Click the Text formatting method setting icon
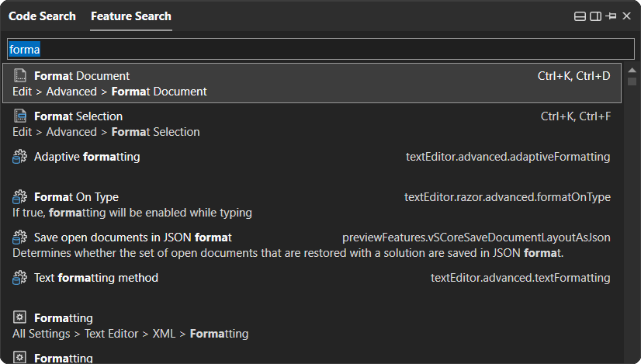 tap(20, 278)
